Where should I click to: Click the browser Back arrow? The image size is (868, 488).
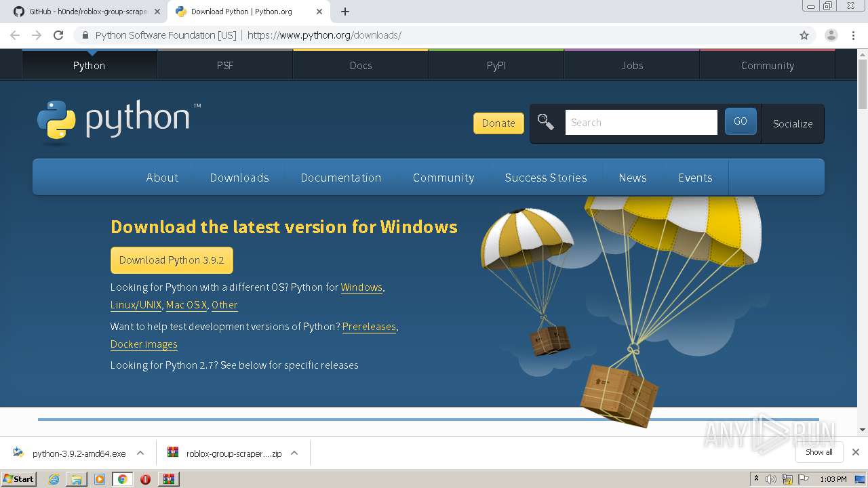[15, 35]
